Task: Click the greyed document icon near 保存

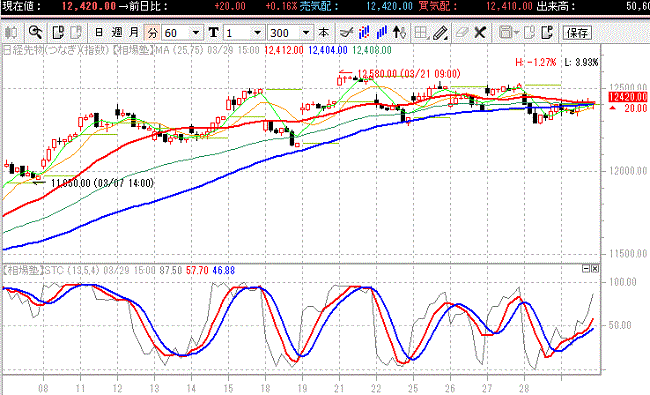Action: tap(529, 32)
